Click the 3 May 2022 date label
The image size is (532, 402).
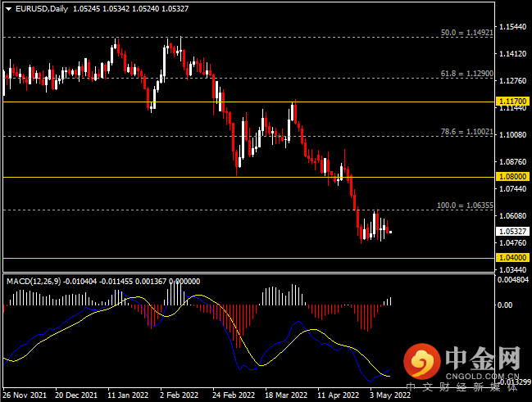[x=390, y=395]
